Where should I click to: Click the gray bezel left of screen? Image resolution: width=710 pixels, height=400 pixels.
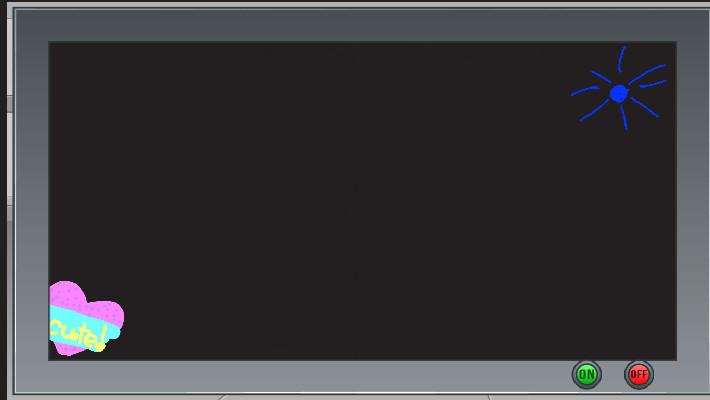tap(32, 201)
